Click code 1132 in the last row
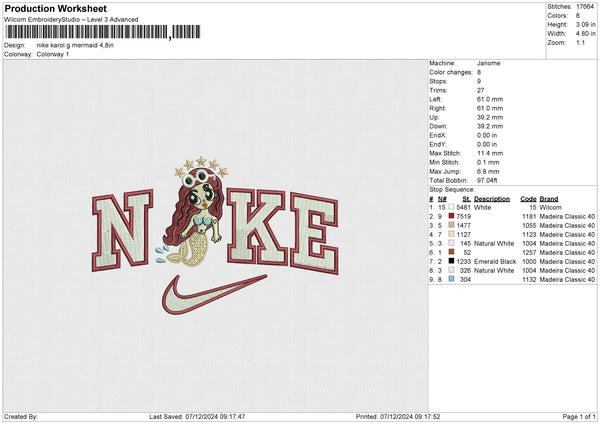The width and height of the screenshot is (600, 424). click(529, 280)
